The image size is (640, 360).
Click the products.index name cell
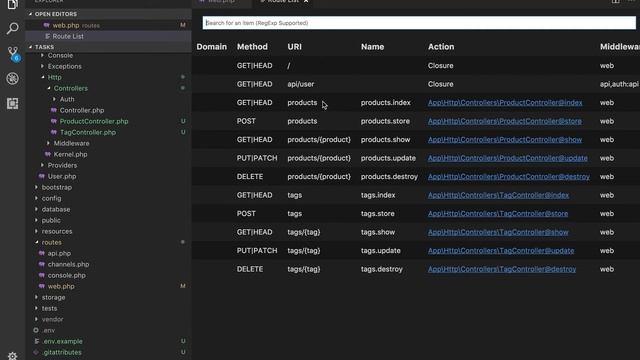[385, 103]
